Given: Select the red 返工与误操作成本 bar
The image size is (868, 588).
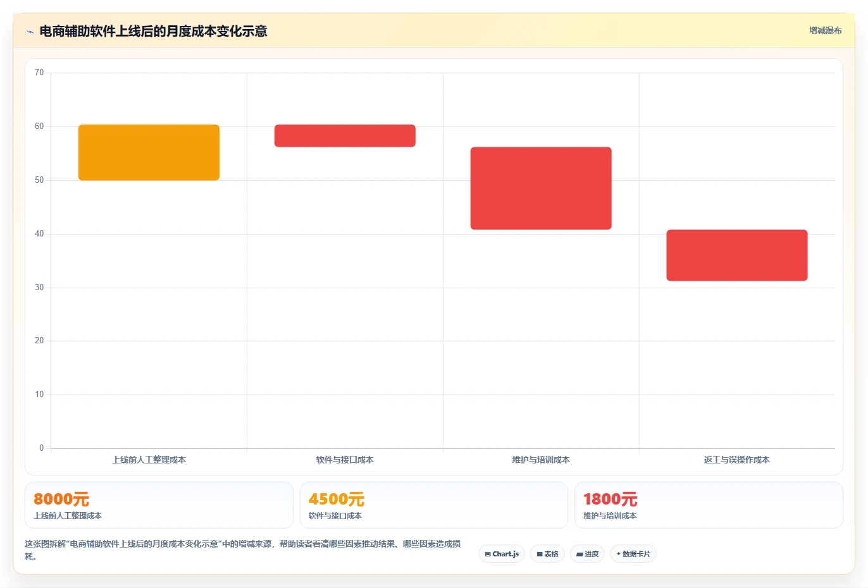Looking at the screenshot, I should click(737, 255).
